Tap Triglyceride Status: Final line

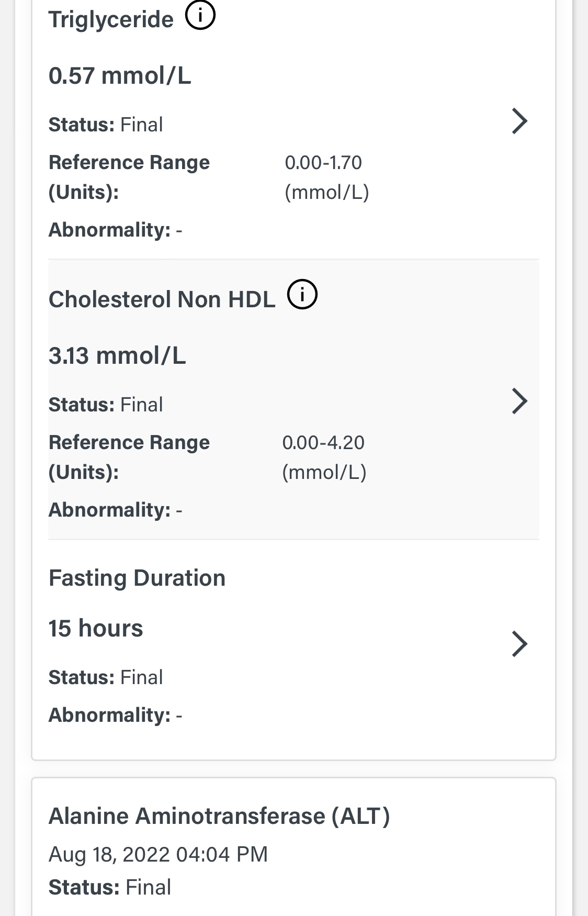(x=106, y=125)
